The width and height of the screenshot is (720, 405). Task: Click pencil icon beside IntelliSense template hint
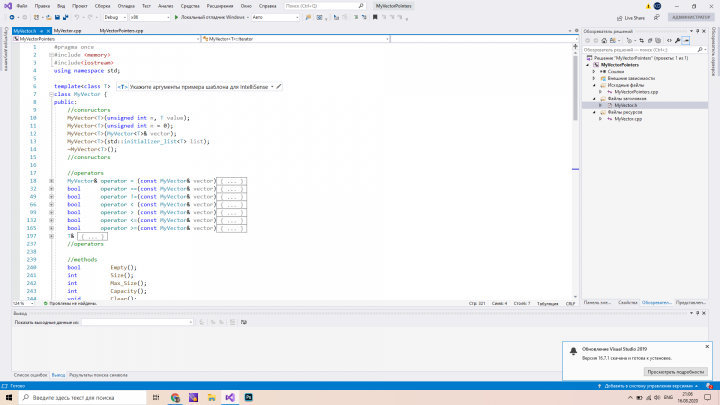coord(279,86)
